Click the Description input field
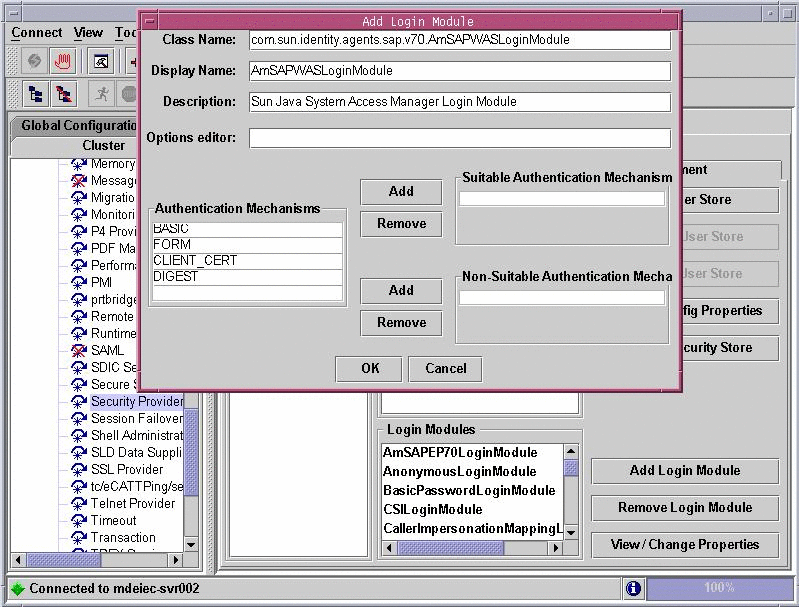799x607 pixels. [x=460, y=102]
